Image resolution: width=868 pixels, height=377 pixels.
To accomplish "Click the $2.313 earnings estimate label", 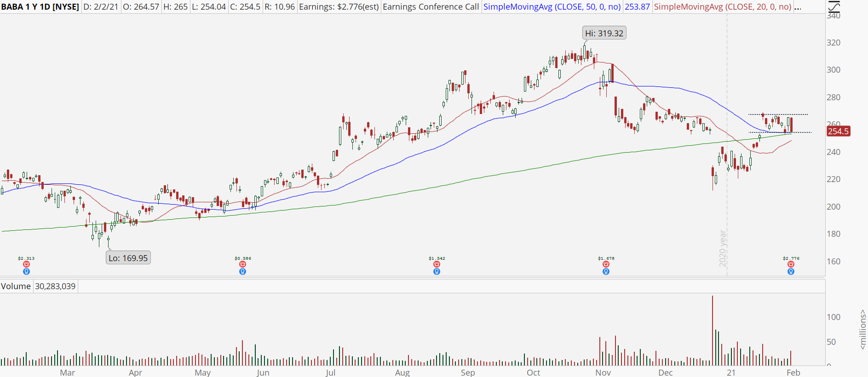I will click(x=26, y=258).
